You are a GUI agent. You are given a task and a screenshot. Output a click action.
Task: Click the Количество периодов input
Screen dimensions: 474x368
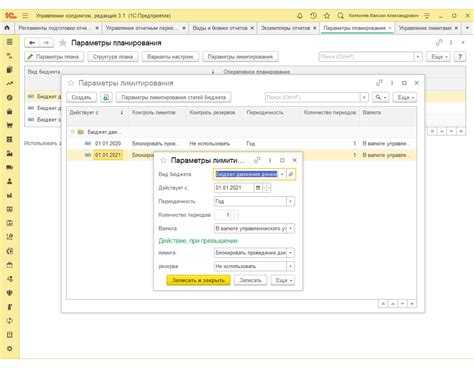(x=223, y=215)
